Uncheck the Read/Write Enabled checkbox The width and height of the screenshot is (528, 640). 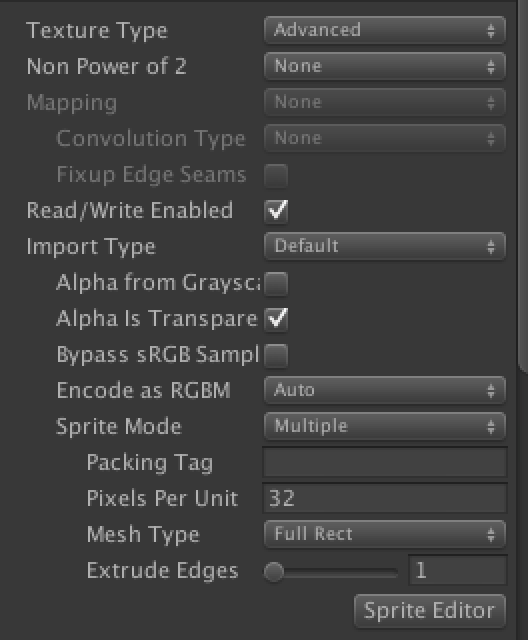276,211
